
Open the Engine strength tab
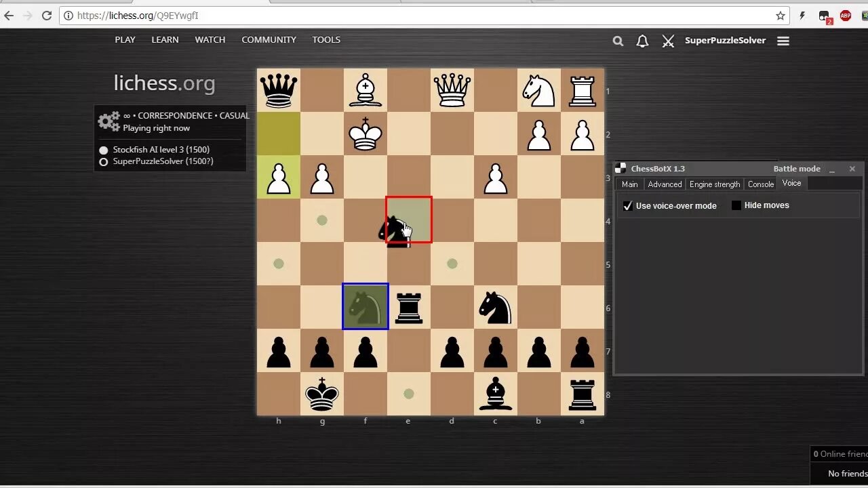[x=714, y=184]
